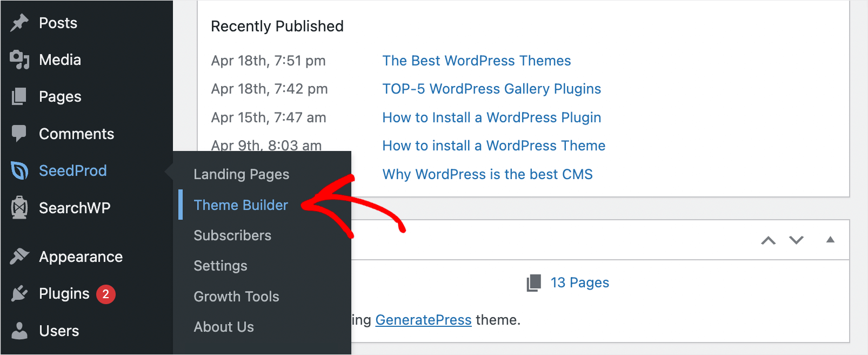Viewport: 868px width, 355px height.
Task: Click the SearchWP lantern icon
Action: [19, 208]
